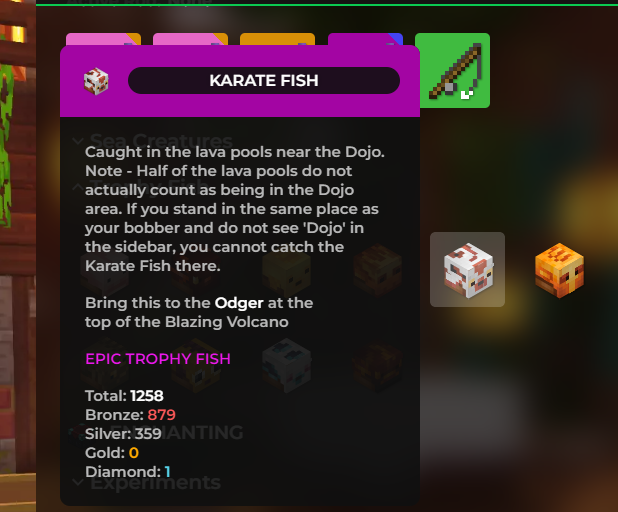Image resolution: width=618 pixels, height=512 pixels.
Task: Select the orange lava trophy fish head
Action: [x=559, y=270]
